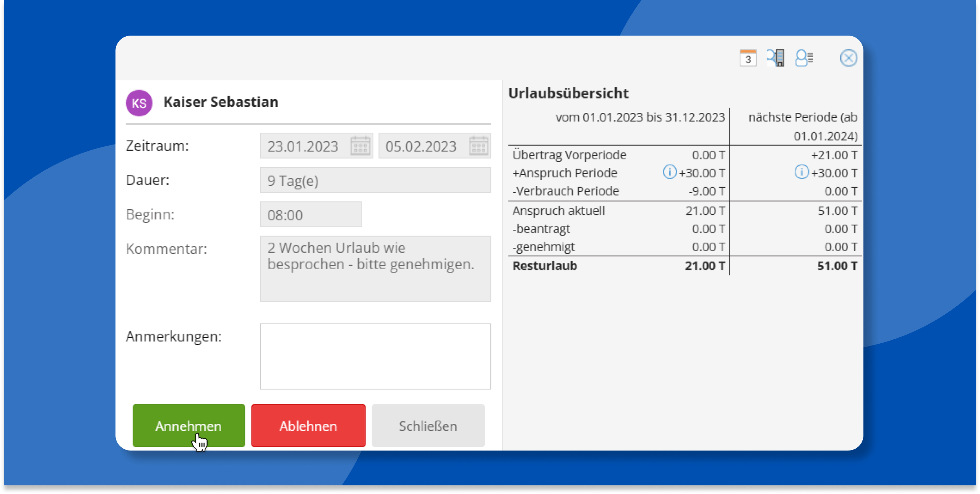Click the Schließen button

click(x=428, y=426)
